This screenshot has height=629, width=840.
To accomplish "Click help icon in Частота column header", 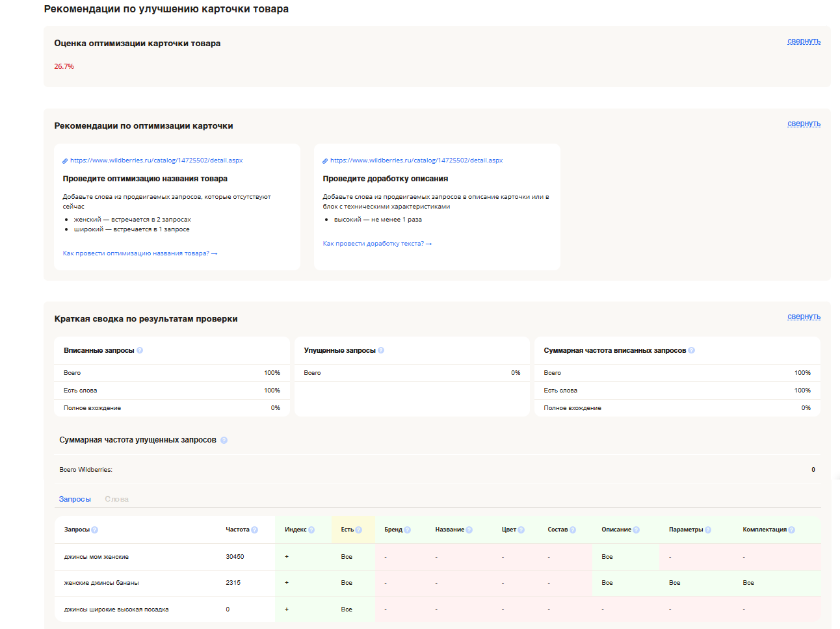I will (x=254, y=530).
